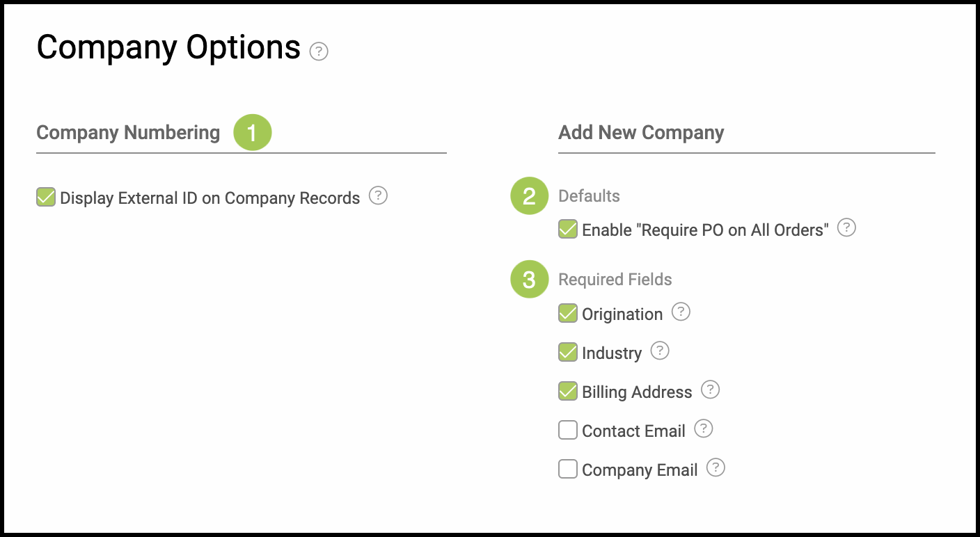This screenshot has width=980, height=537.
Task: Click help icon next to Require PO option
Action: pyautogui.click(x=846, y=227)
